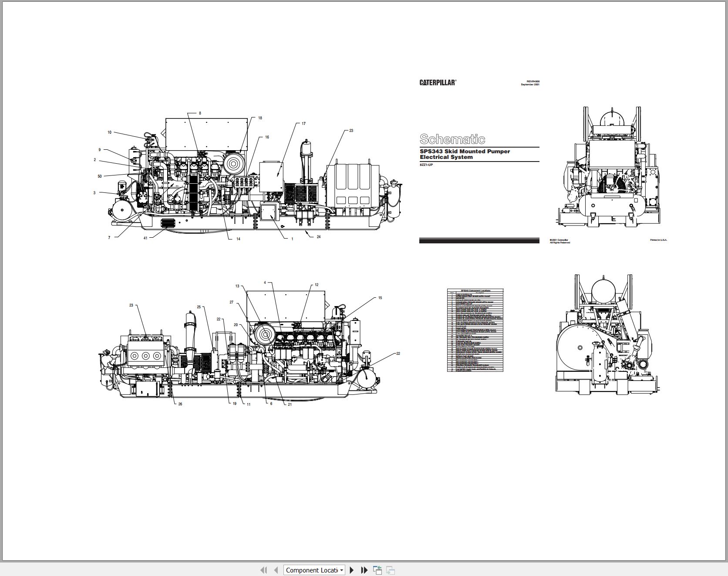This screenshot has width=728, height=576.
Task: Click callout number 24
Action: [x=319, y=237]
